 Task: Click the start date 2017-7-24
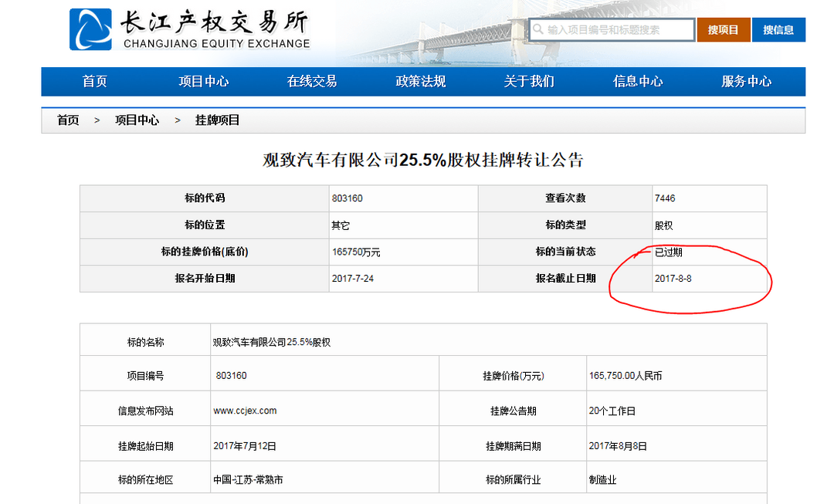[353, 279]
